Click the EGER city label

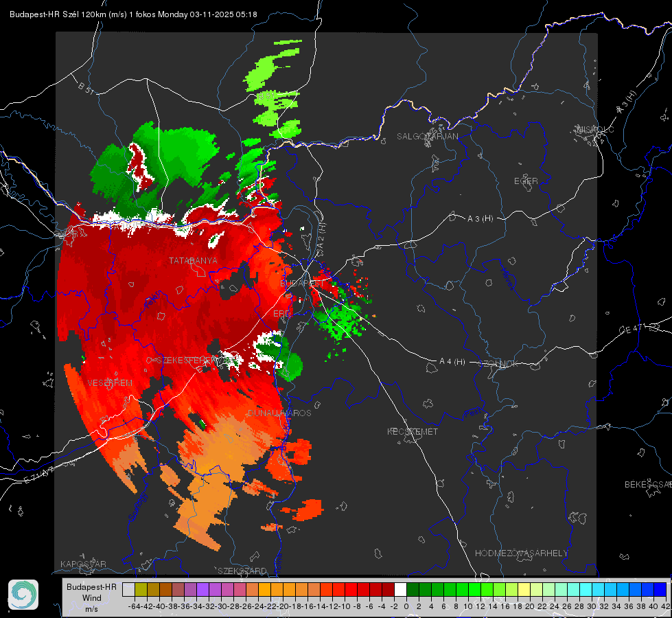tap(526, 181)
